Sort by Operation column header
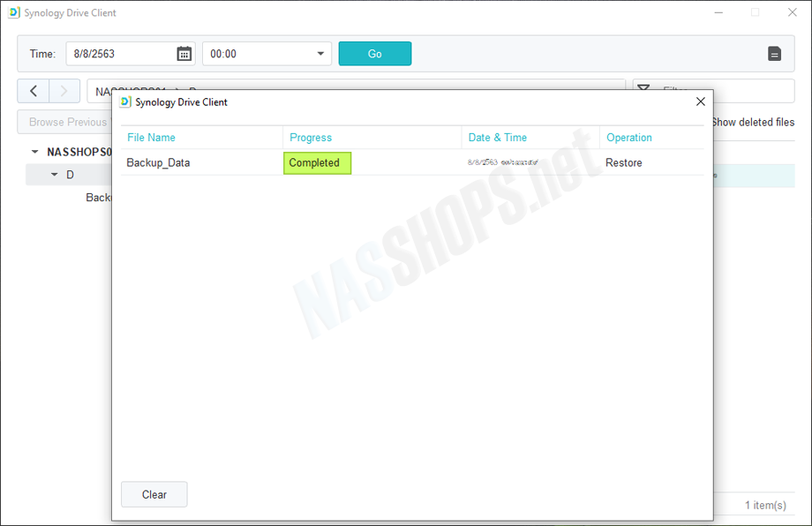The image size is (812, 526). [x=629, y=138]
